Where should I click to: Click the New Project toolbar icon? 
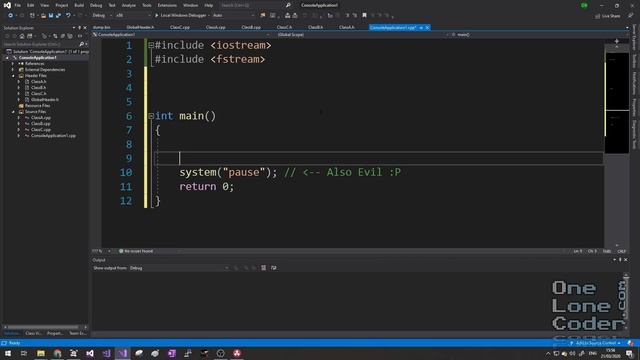tap(32, 16)
